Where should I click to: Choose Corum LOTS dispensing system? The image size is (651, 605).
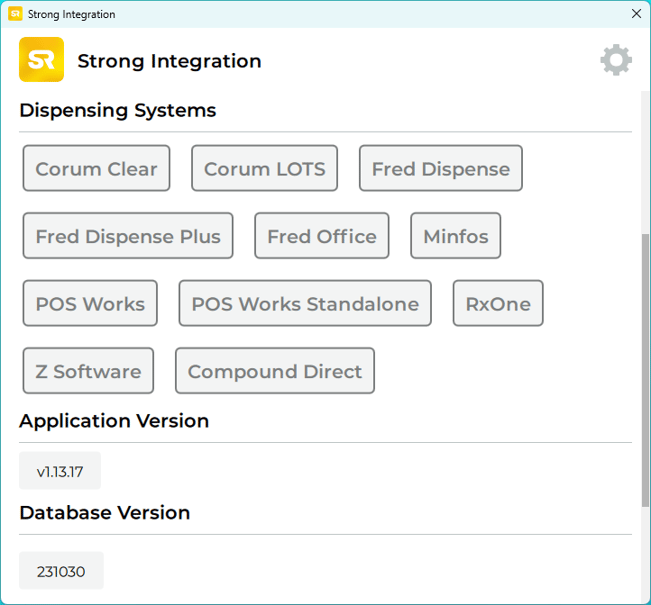(264, 168)
